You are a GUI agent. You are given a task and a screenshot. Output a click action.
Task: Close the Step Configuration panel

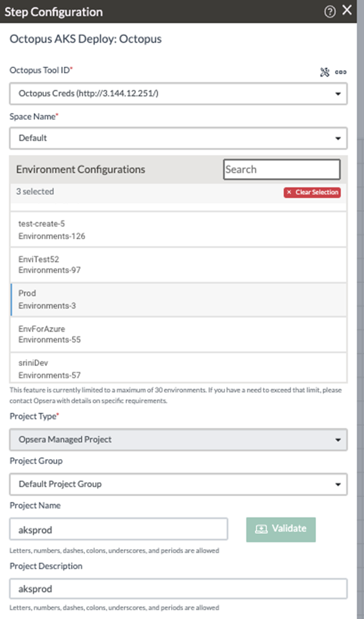347,10
